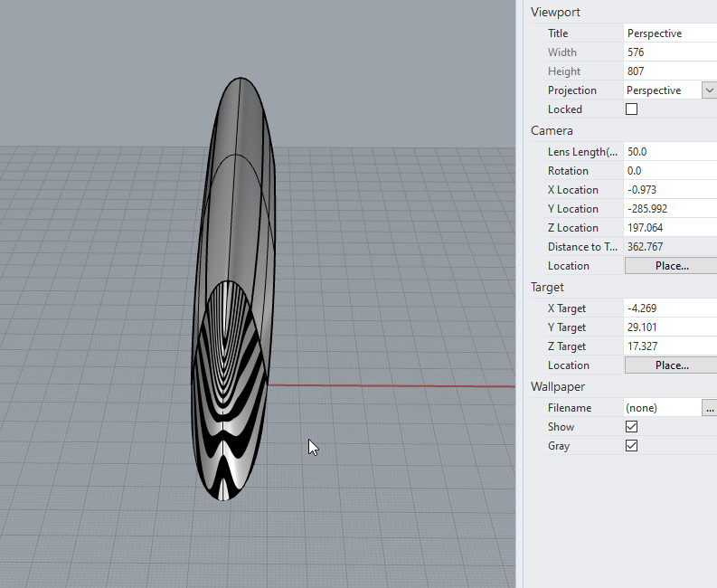Click the Lens Length label
The width and height of the screenshot is (717, 588).
coord(582,151)
